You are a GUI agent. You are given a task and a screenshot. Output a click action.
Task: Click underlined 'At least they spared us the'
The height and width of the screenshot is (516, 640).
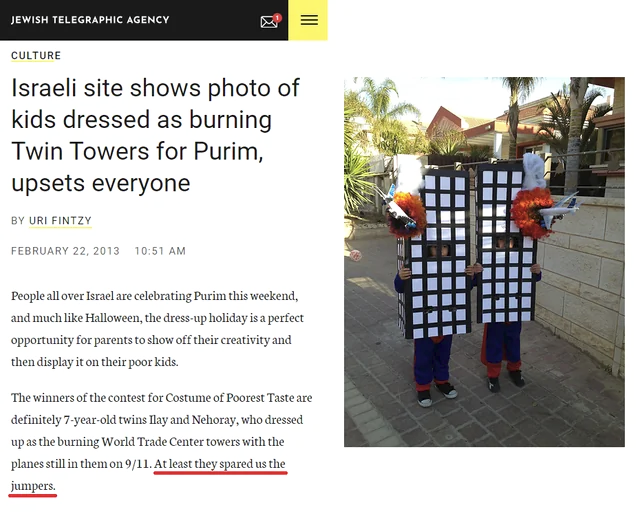[220, 464]
